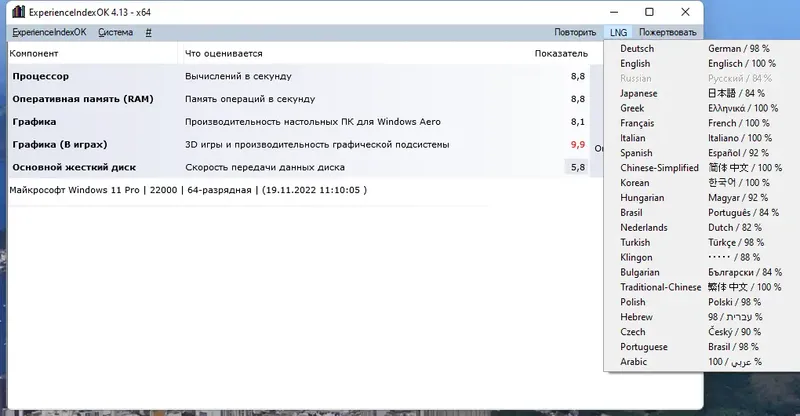Image resolution: width=800 pixels, height=416 pixels.
Task: Close the LNG language menu
Action: [618, 32]
